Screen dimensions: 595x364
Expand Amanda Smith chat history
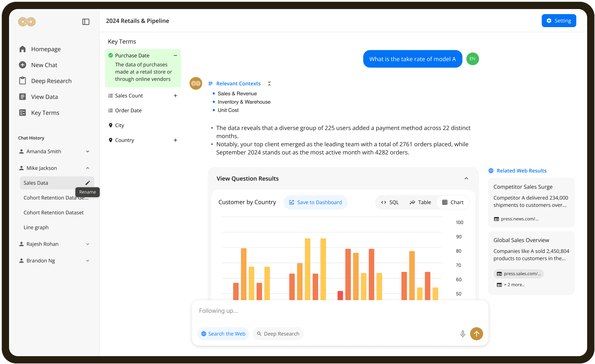pos(87,152)
